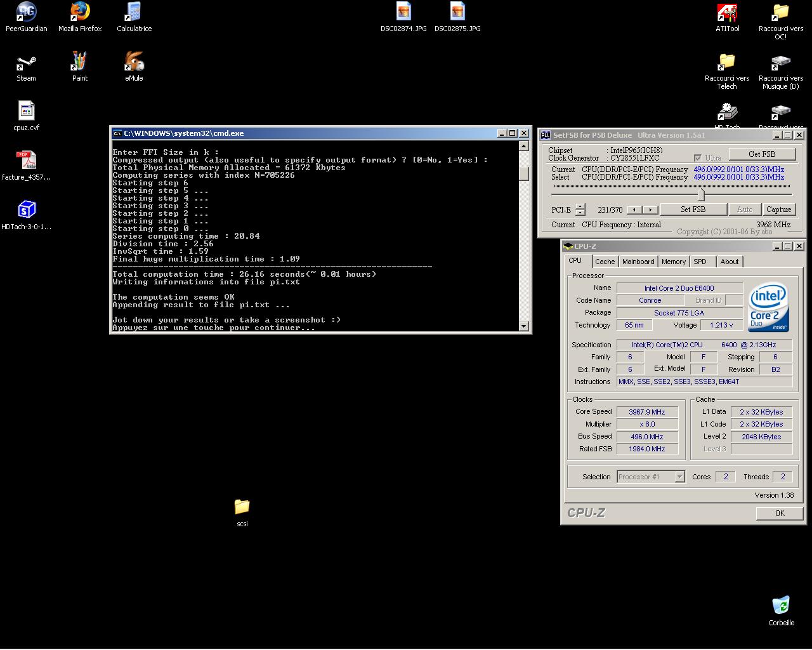Click the Level 2 2048 KBytes value
The width and height of the screenshot is (812, 650).
point(761,437)
